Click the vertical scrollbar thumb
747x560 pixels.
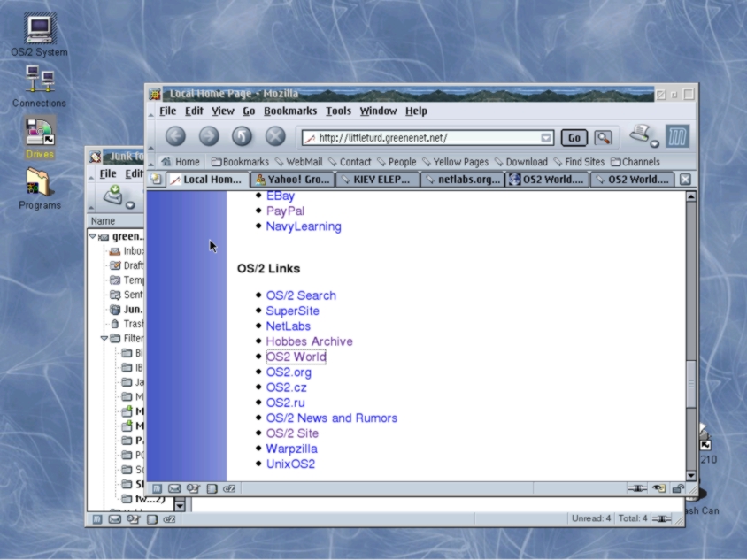pos(691,382)
